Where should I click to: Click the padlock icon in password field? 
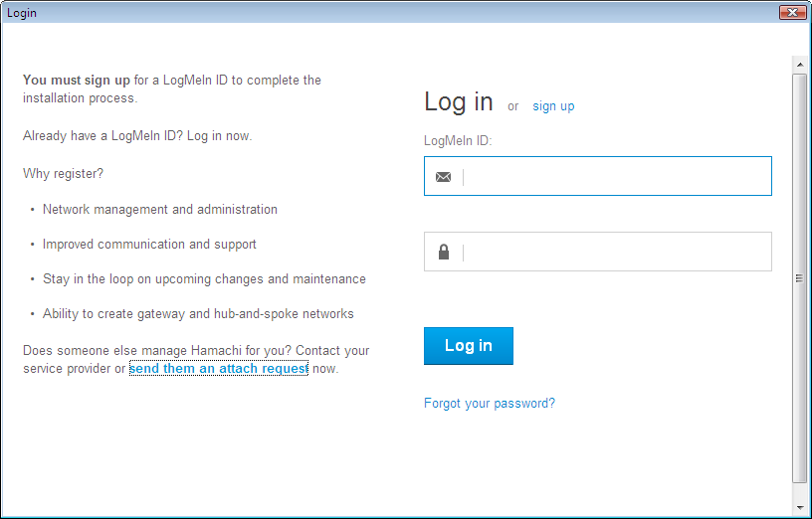point(444,252)
